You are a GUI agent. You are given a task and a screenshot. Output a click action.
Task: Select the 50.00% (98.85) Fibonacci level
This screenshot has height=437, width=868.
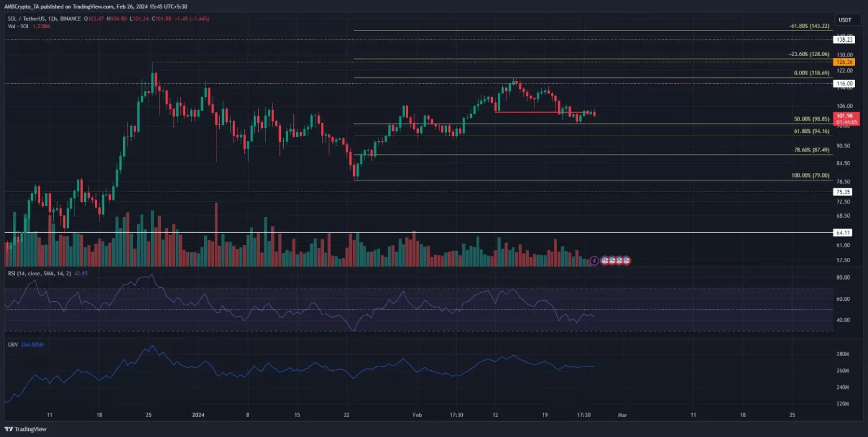(x=811, y=120)
